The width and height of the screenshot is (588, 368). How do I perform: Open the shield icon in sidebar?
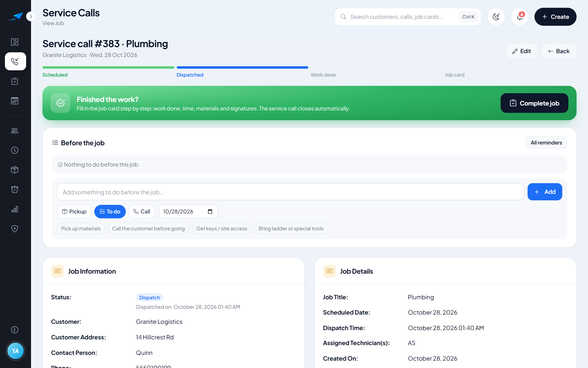15,229
